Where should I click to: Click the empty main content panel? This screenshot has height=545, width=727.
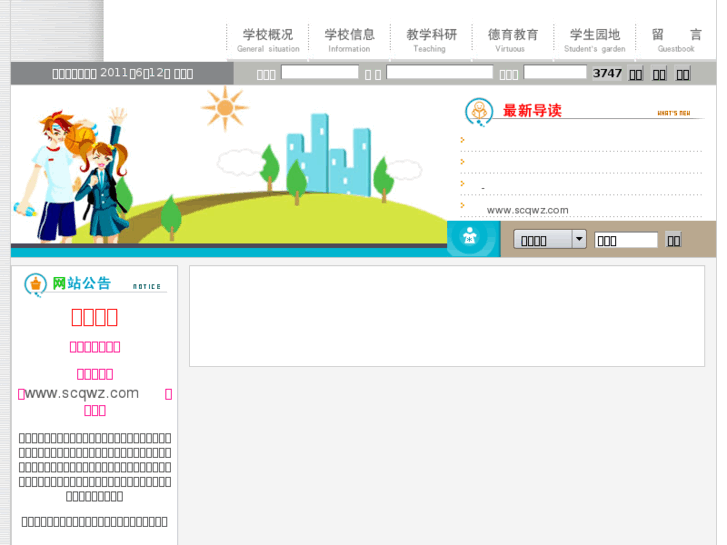tap(446, 316)
